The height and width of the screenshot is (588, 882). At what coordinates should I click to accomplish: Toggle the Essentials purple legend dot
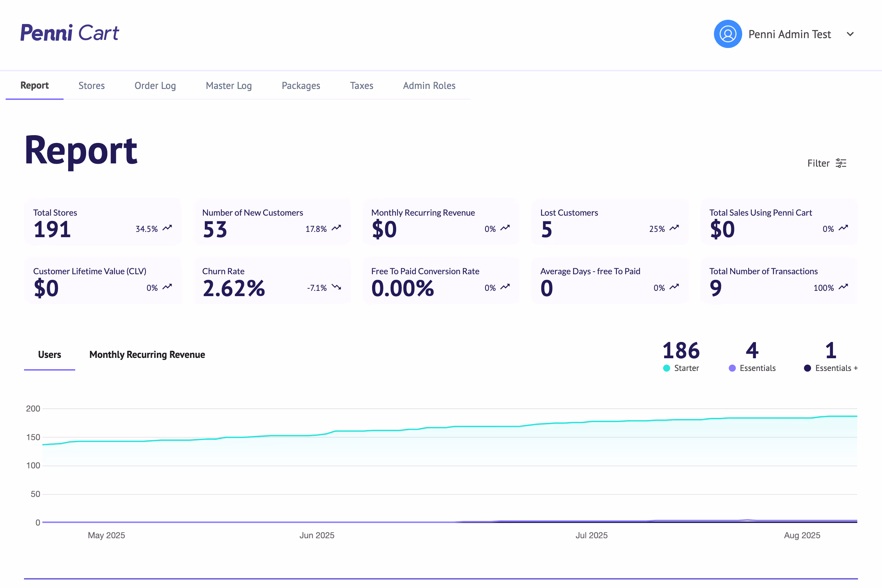(x=732, y=368)
